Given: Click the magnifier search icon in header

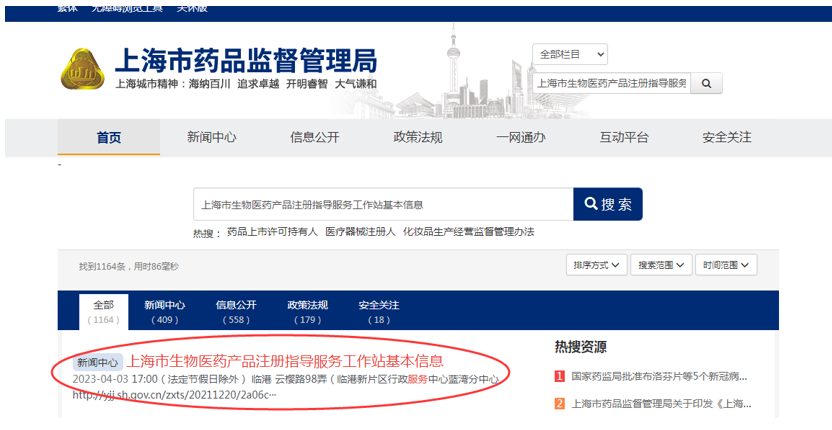Looking at the screenshot, I should coord(706,83).
